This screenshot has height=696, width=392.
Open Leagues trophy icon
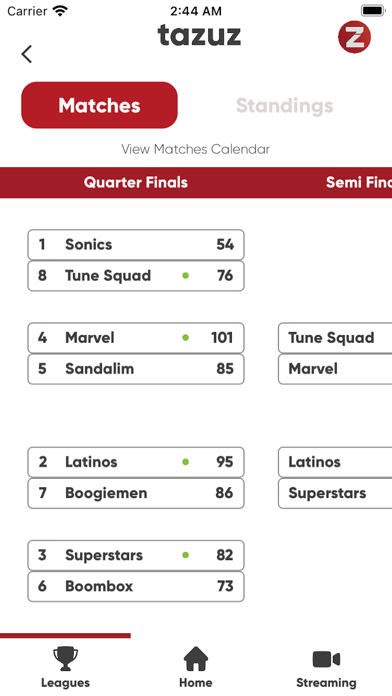pos(65,659)
